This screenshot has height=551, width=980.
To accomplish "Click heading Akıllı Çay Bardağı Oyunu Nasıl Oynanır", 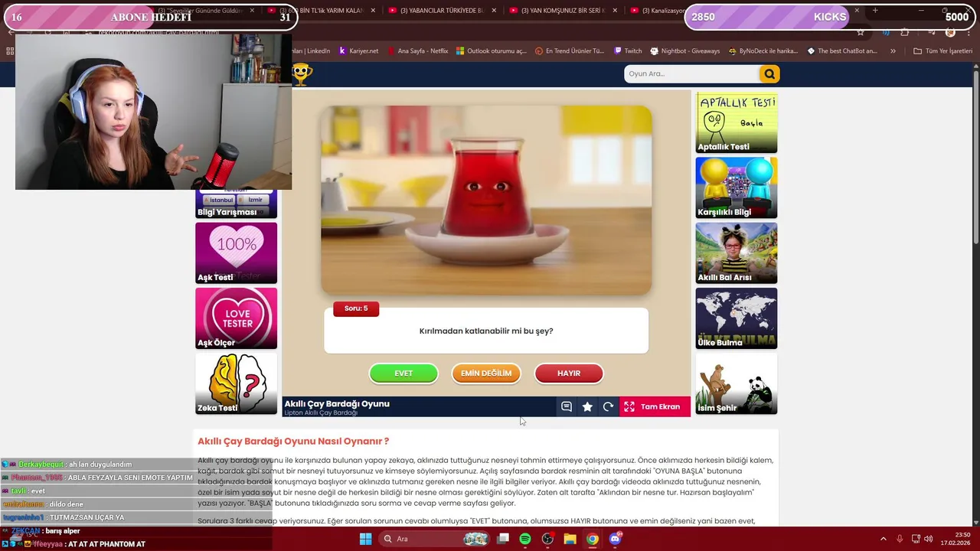I will (x=293, y=441).
